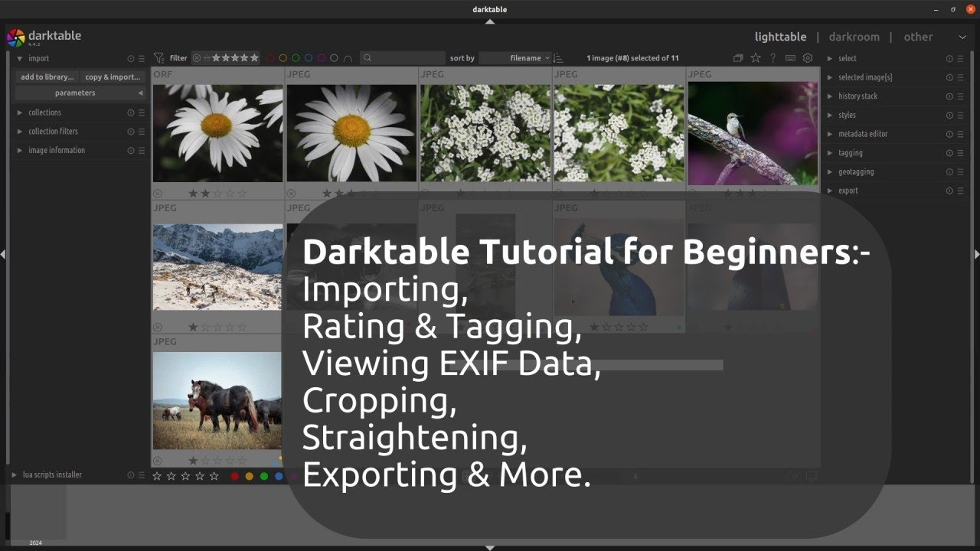
Task: Reset the geotagging module
Action: [949, 172]
